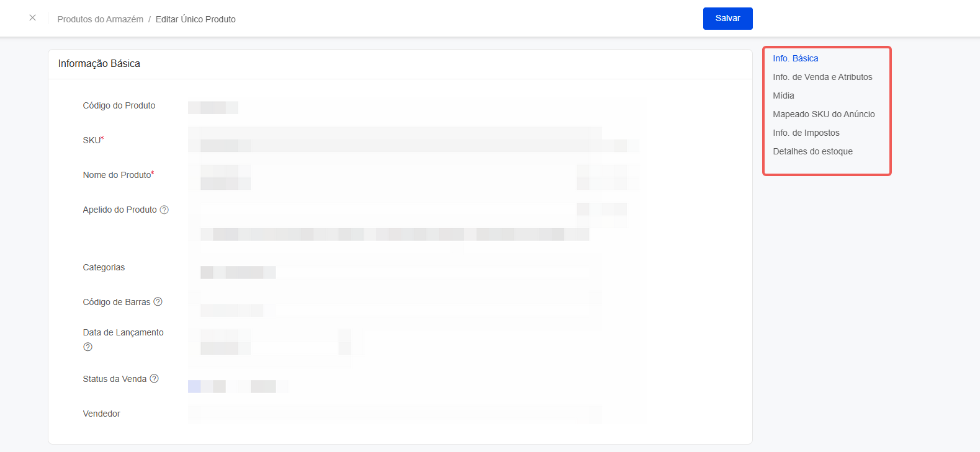Screen dimensions: 980x452
Task: Open the Mídia section link
Action: 783,95
